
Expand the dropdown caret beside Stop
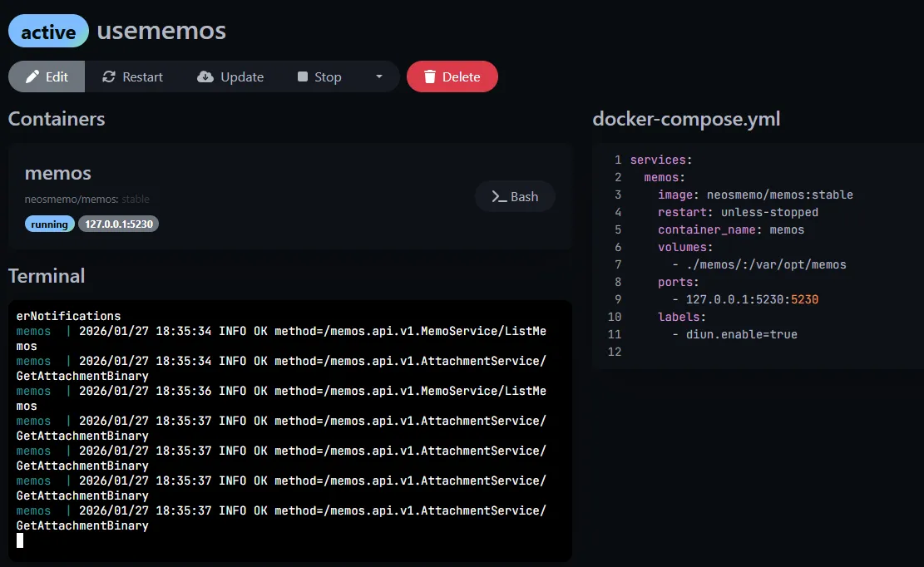[x=379, y=76]
